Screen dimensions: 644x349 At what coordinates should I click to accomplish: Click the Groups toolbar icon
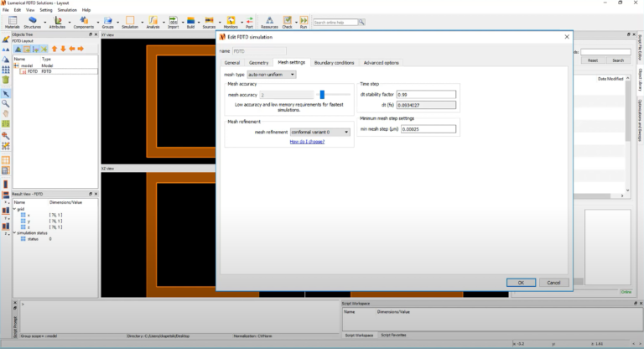tap(107, 22)
